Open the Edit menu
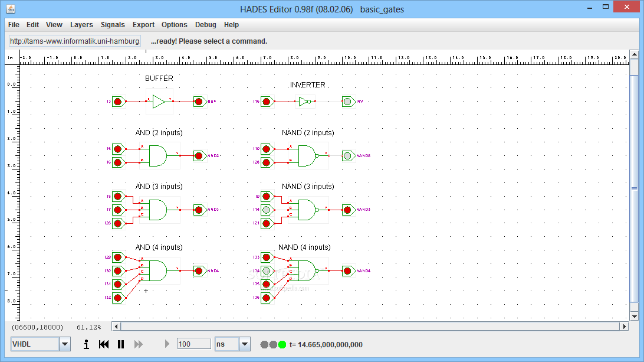This screenshot has width=644, height=362. click(32, 25)
